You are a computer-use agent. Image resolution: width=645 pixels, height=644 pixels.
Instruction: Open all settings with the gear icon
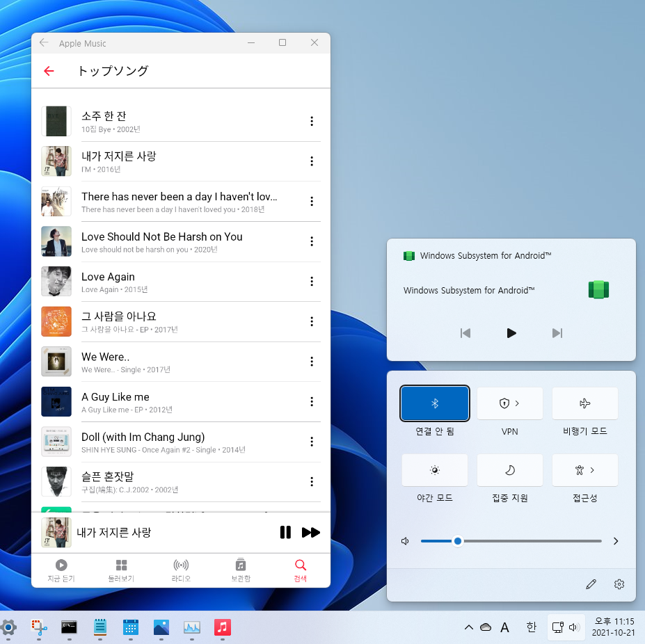(x=619, y=584)
